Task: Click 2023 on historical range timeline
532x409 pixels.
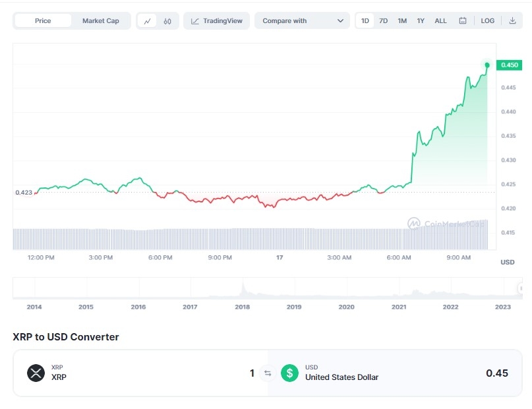Action: [x=502, y=307]
